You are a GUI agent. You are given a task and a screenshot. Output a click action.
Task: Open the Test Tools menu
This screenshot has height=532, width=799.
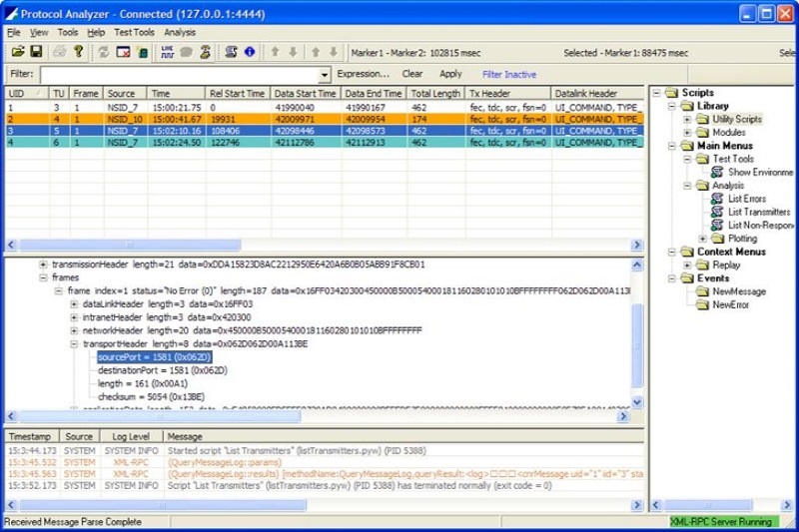[x=134, y=32]
